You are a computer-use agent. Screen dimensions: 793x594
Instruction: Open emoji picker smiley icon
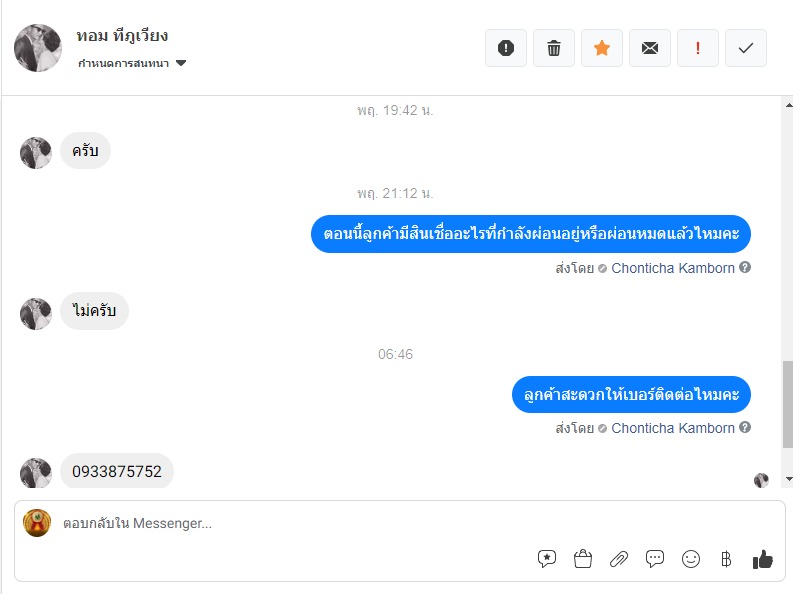click(x=691, y=559)
